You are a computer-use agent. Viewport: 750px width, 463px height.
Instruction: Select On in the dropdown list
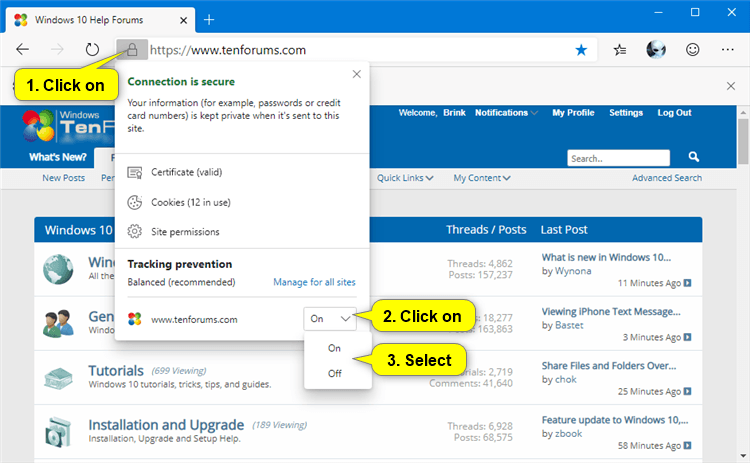point(334,348)
